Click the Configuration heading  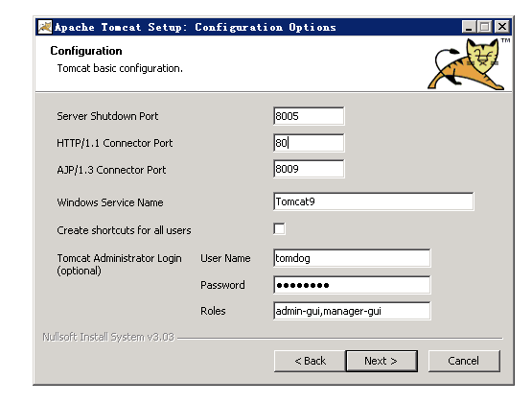(x=86, y=51)
